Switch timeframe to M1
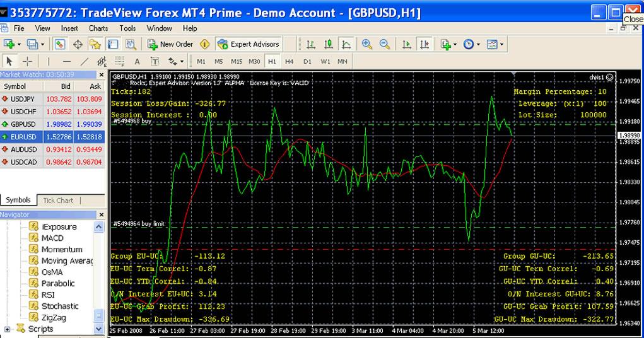 click(201, 62)
